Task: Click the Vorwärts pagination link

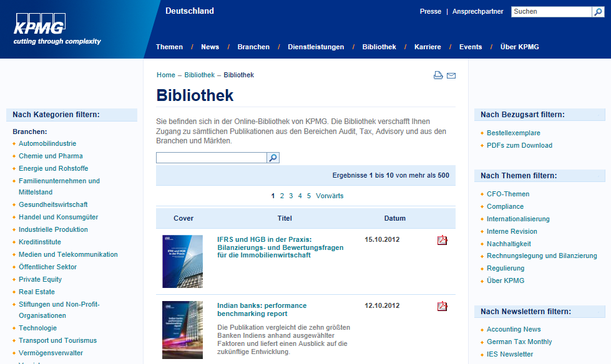Action: coord(330,196)
